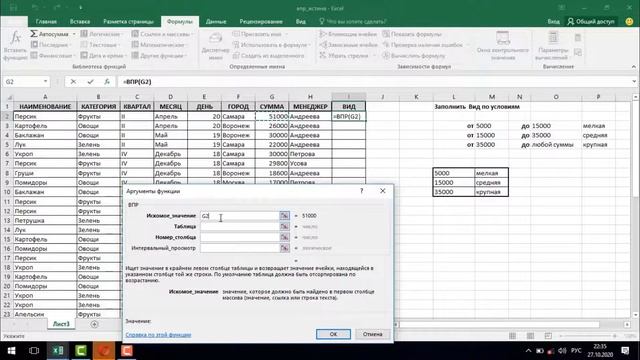Open Windows Start menu

[x=11, y=351]
